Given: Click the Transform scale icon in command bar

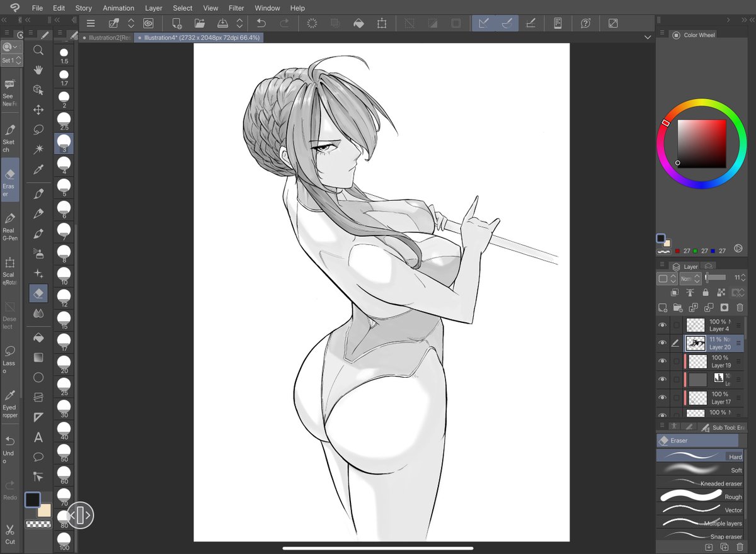Looking at the screenshot, I should 382,23.
